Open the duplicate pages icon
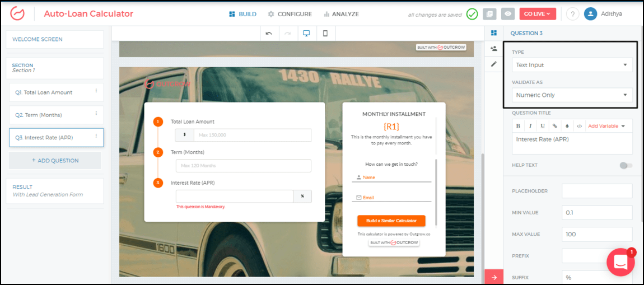The height and width of the screenshot is (285, 644). (x=489, y=13)
